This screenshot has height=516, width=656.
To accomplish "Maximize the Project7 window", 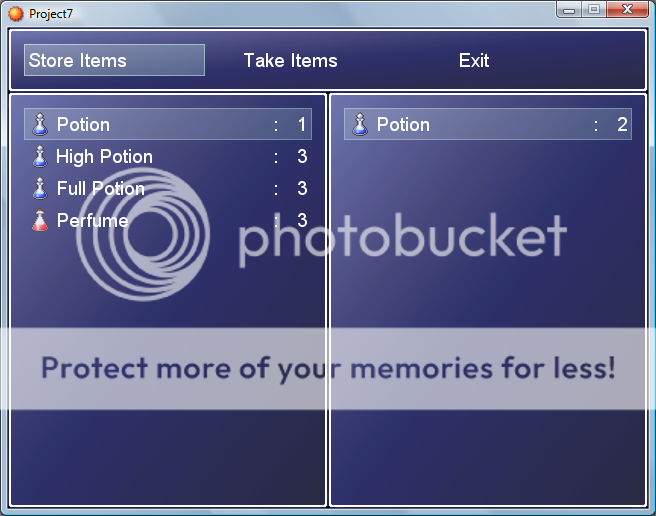I will pyautogui.click(x=594, y=10).
